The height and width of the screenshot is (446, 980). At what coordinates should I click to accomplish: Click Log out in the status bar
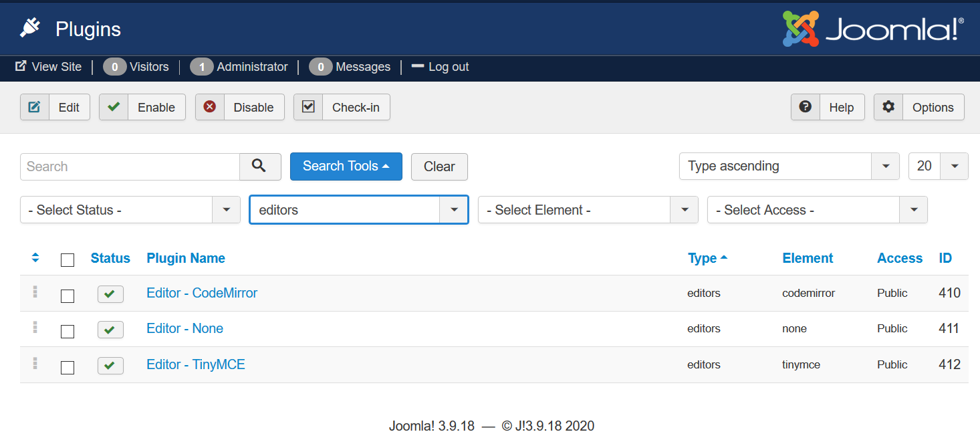(x=441, y=67)
